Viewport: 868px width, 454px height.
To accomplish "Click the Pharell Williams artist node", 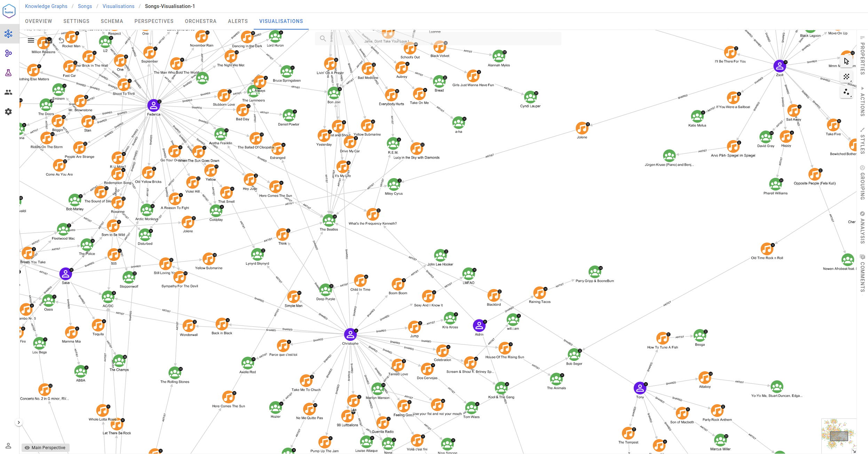I will tap(775, 184).
